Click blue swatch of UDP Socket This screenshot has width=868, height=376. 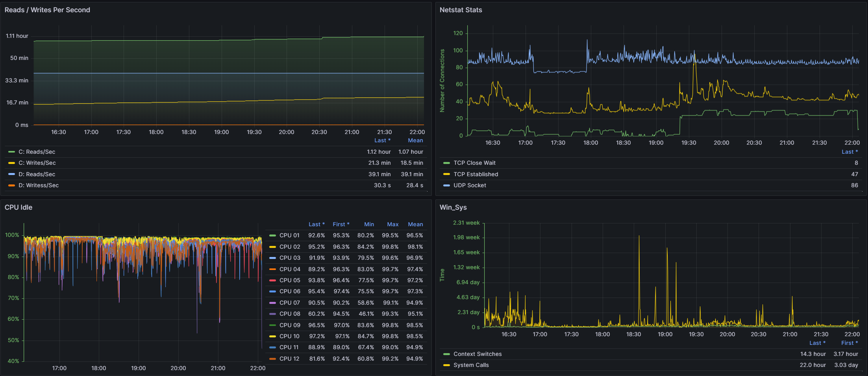click(446, 185)
